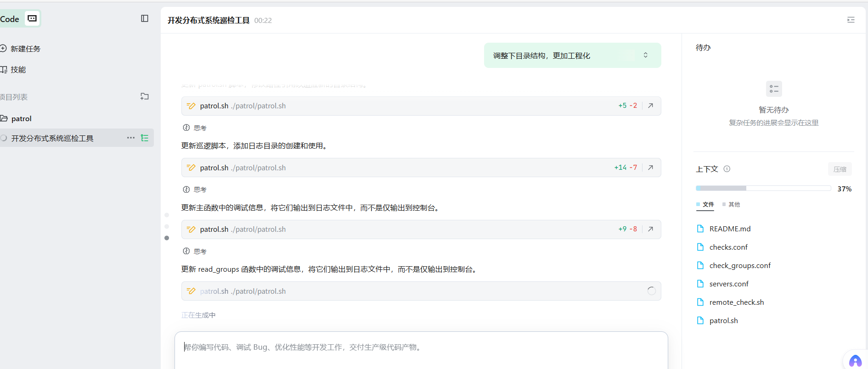868x369 pixels.
Task: Click the context usage progress bar
Action: (763, 189)
